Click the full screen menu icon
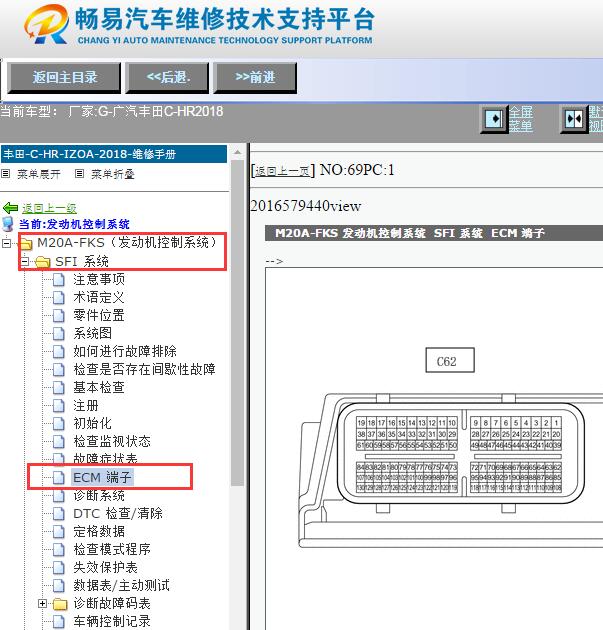 [x=494, y=119]
